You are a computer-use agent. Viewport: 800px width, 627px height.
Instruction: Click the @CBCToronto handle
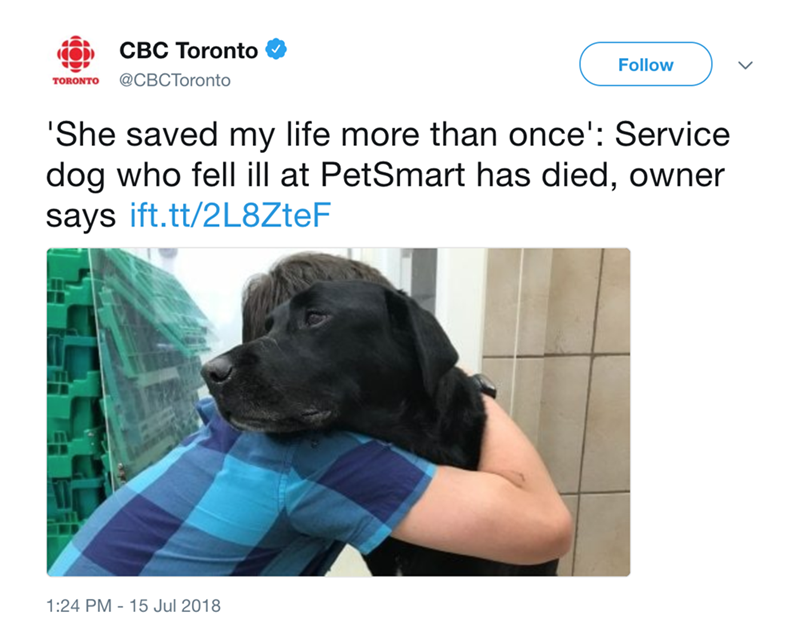pos(174,80)
